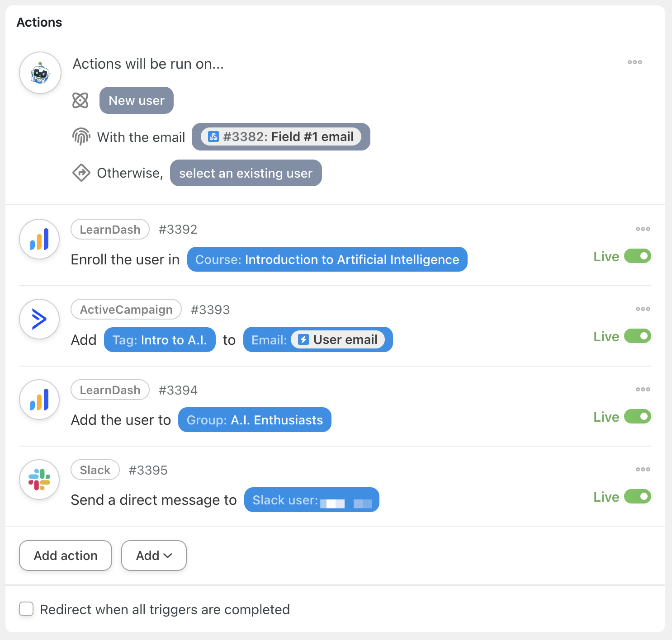The height and width of the screenshot is (640, 672).
Task: Open the three-dot menu for Slack action #3395
Action: tap(643, 470)
